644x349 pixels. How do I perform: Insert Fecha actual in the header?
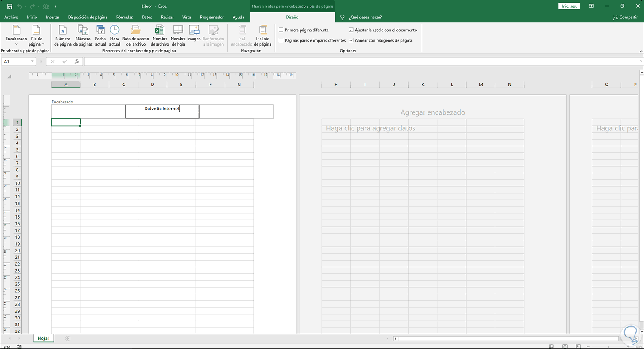100,35
